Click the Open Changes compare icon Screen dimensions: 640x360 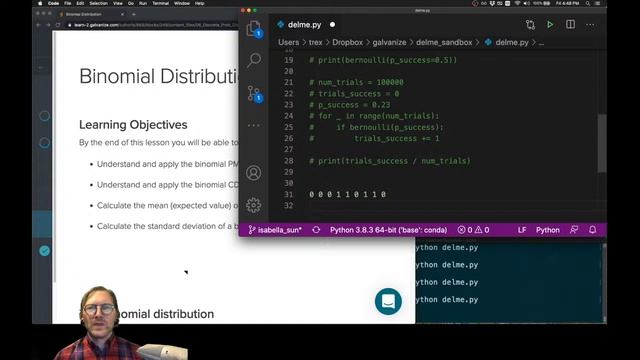click(530, 25)
